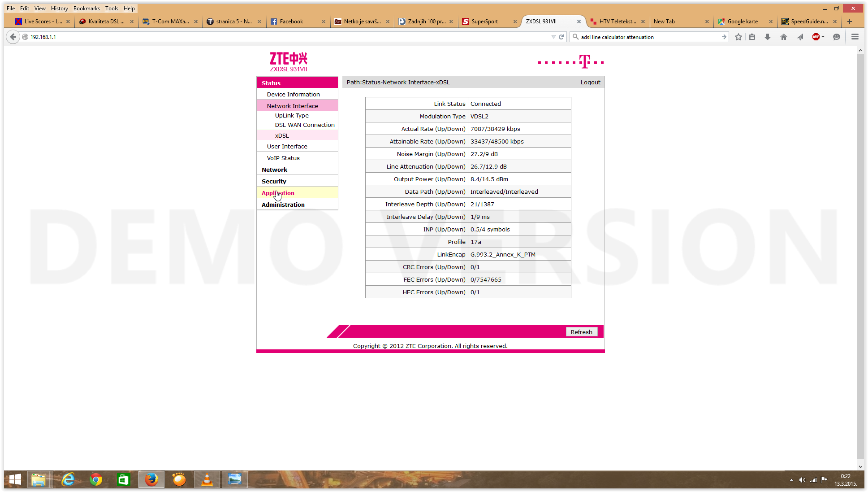Click the Firefox home icon

coord(784,37)
